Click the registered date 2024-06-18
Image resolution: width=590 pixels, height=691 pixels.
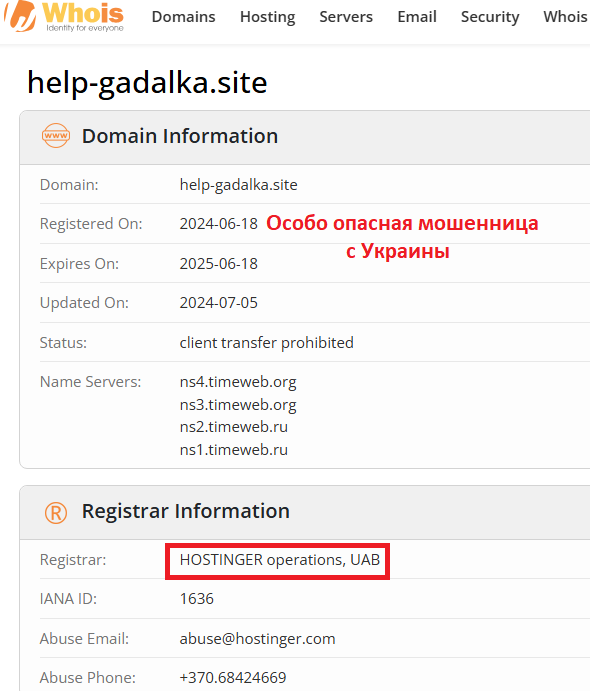(219, 224)
